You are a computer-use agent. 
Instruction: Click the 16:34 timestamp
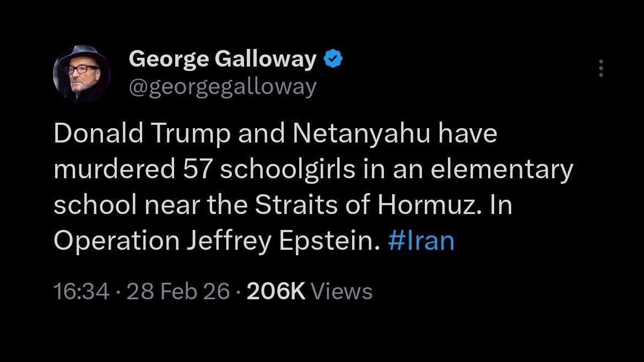[81, 291]
